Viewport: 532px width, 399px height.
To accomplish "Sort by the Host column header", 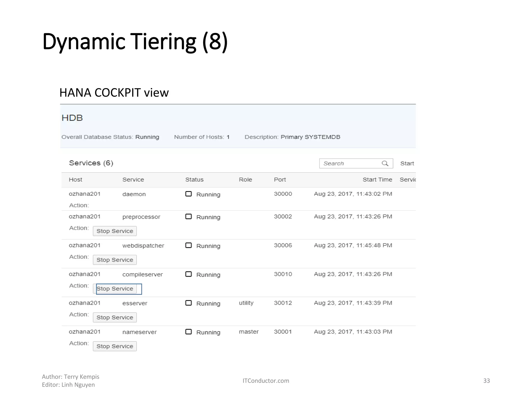I will [x=75, y=179].
